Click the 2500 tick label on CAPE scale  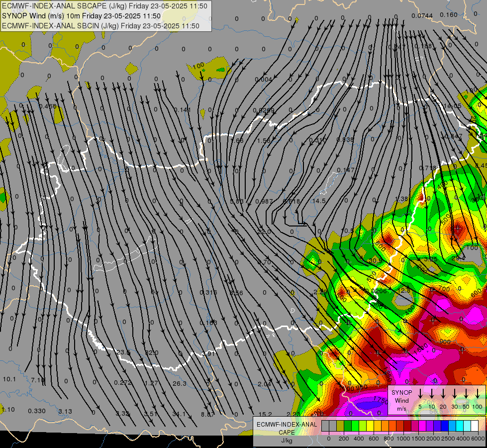(448, 439)
